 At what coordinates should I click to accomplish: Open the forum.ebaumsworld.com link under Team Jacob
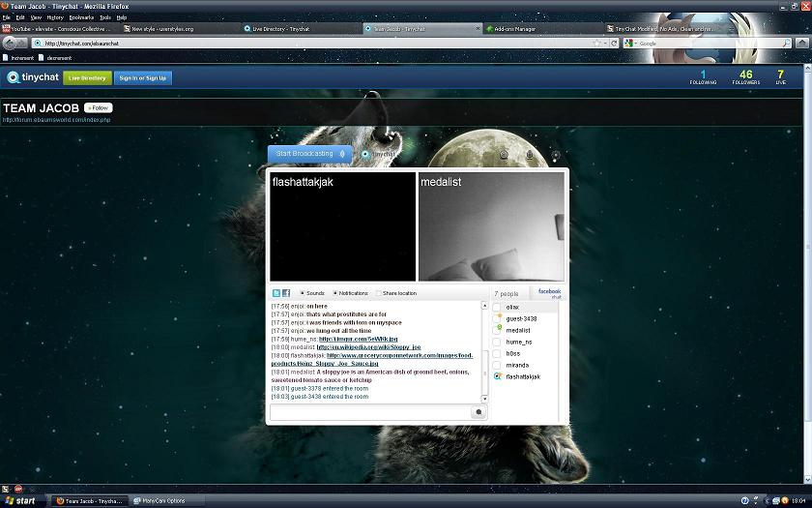pyautogui.click(x=56, y=120)
